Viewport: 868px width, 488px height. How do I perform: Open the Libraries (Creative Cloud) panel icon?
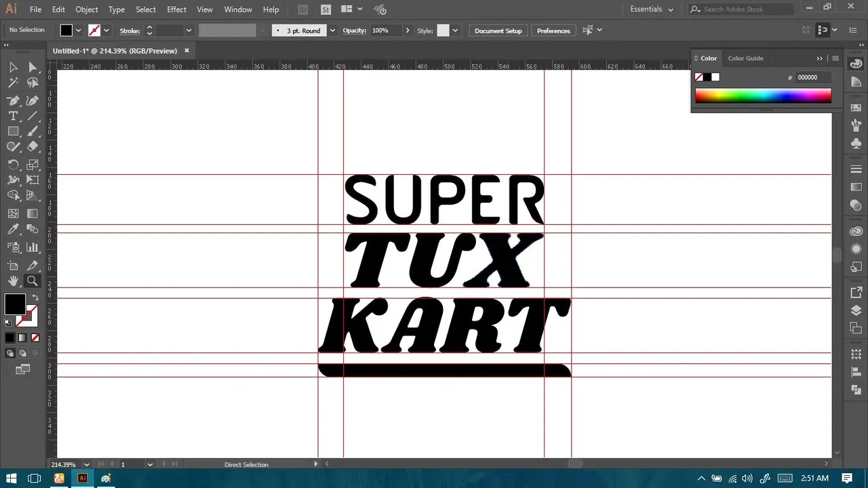[x=856, y=231]
